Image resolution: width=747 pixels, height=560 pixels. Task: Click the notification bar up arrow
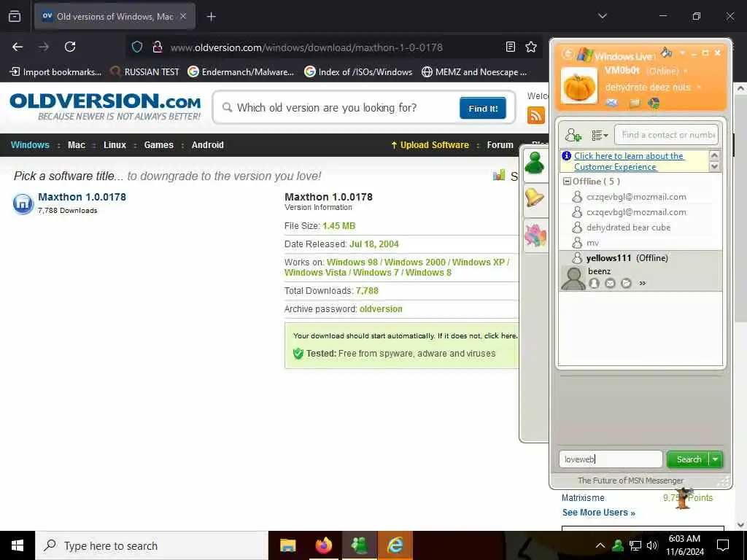click(x=714, y=155)
